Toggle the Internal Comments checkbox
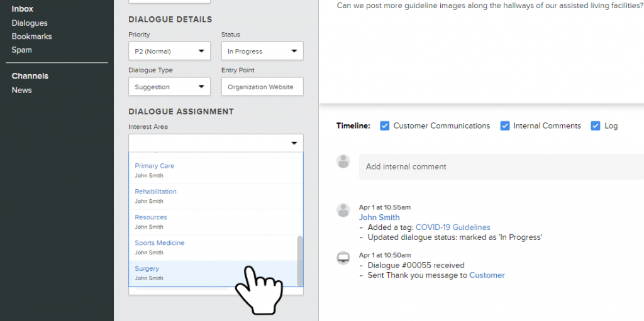Viewport: 644px width, 321px height. [x=505, y=126]
